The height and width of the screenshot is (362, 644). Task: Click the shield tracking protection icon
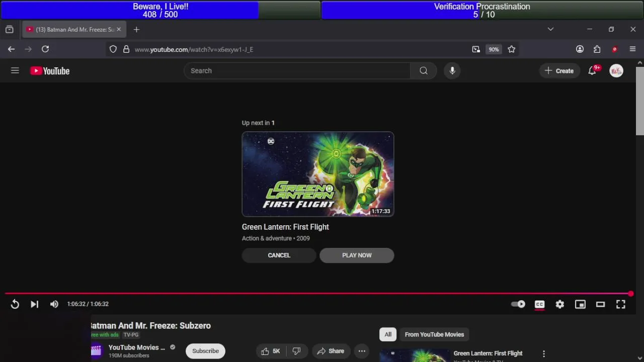coord(113,49)
